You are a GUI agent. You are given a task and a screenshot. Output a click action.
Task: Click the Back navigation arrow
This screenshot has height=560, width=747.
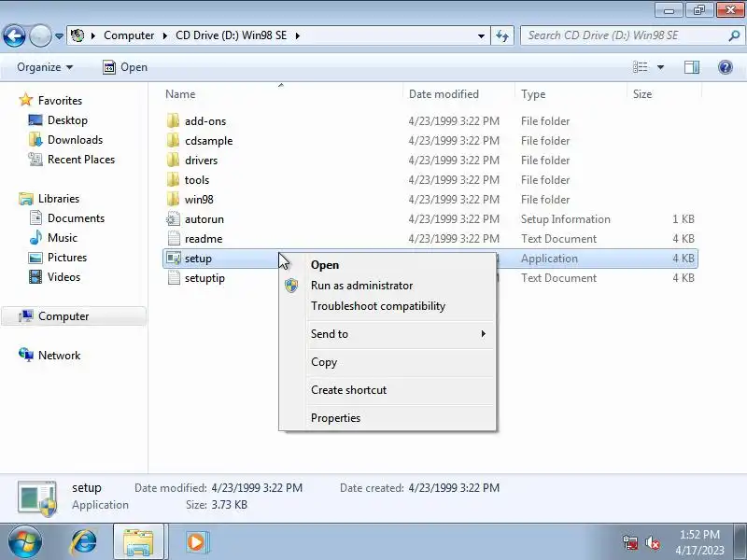(x=14, y=35)
